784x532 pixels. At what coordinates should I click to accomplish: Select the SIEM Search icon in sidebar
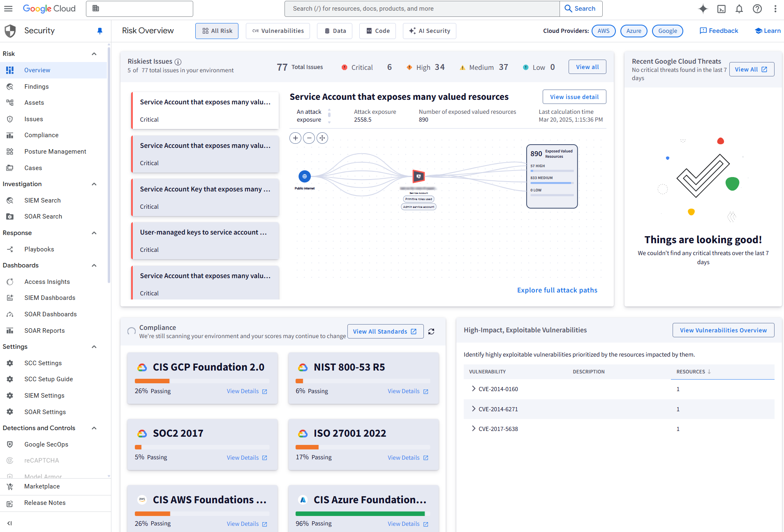point(10,200)
